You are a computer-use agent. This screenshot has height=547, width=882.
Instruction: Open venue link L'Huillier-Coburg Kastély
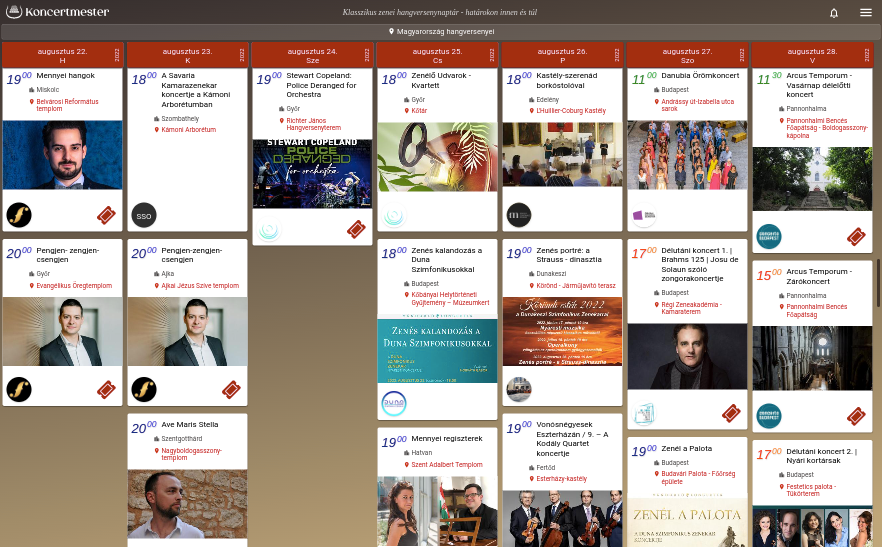pos(571,111)
